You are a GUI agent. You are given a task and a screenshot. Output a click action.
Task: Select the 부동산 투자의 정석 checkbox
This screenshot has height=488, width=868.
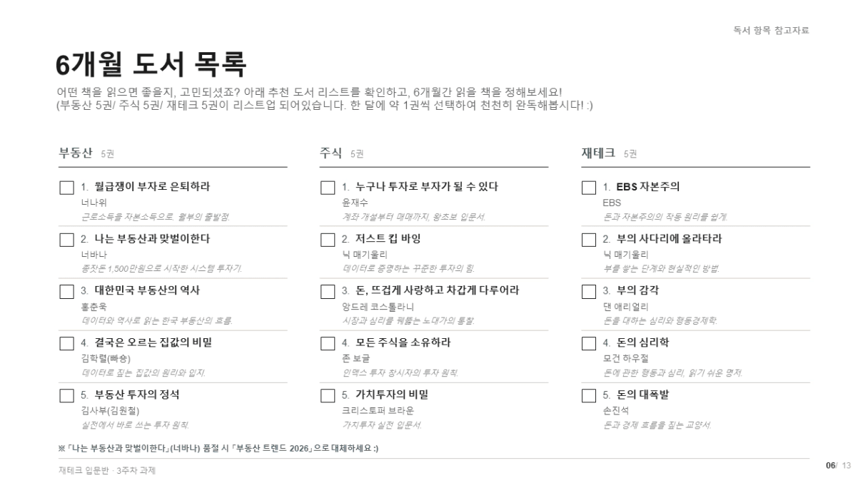pos(66,395)
